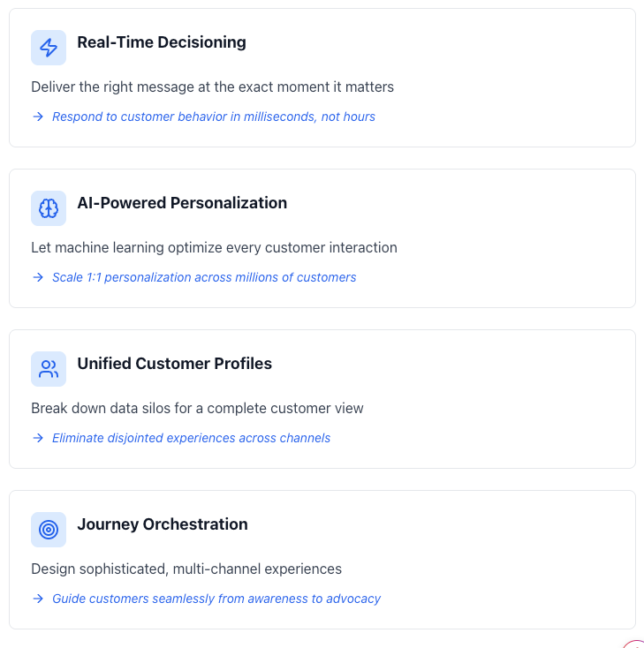The image size is (644, 648).
Task: Click the brain icon for AI-Powered Personalization
Action: [49, 208]
